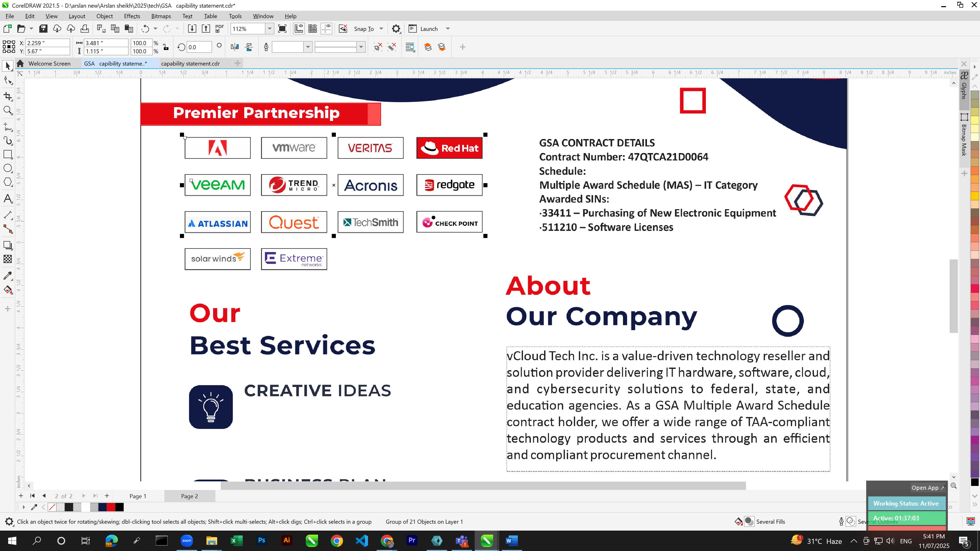Open Excel from the taskbar

(236, 540)
